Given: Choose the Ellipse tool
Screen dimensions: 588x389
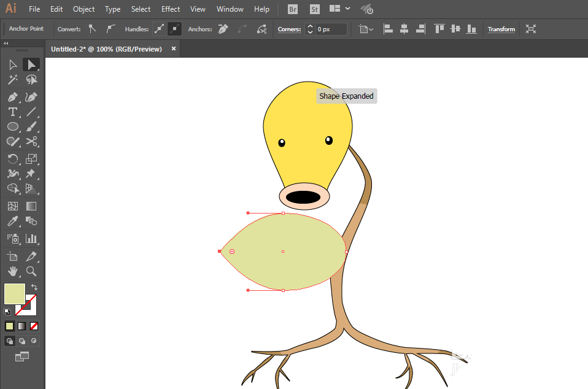Looking at the screenshot, I should pyautogui.click(x=12, y=127).
